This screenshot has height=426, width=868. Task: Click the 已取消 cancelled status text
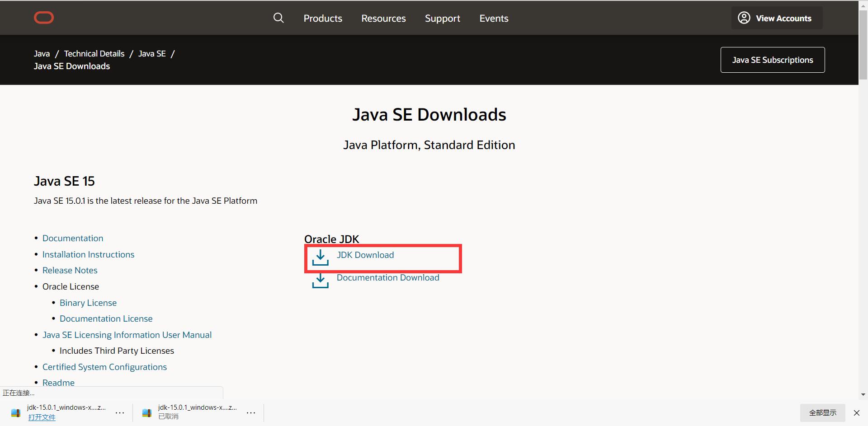(x=168, y=416)
